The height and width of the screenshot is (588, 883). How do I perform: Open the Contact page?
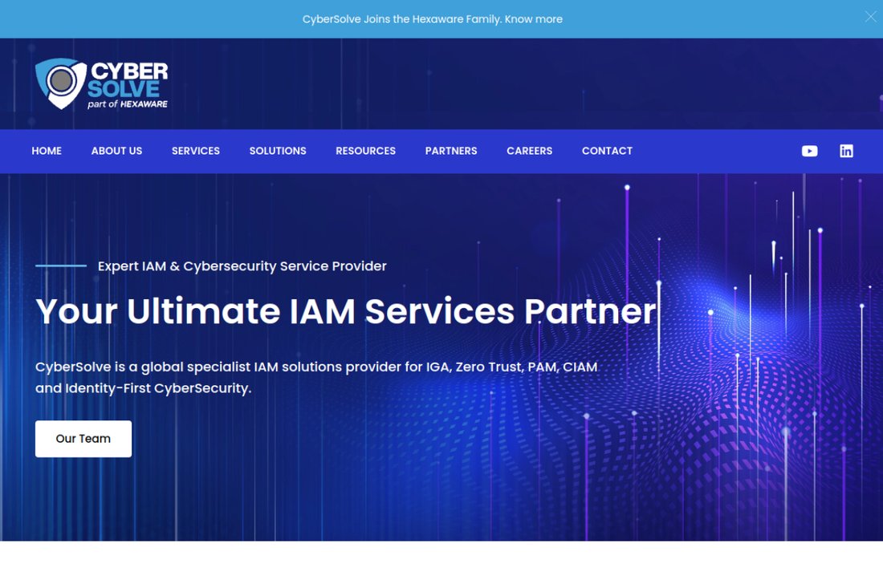[607, 151]
